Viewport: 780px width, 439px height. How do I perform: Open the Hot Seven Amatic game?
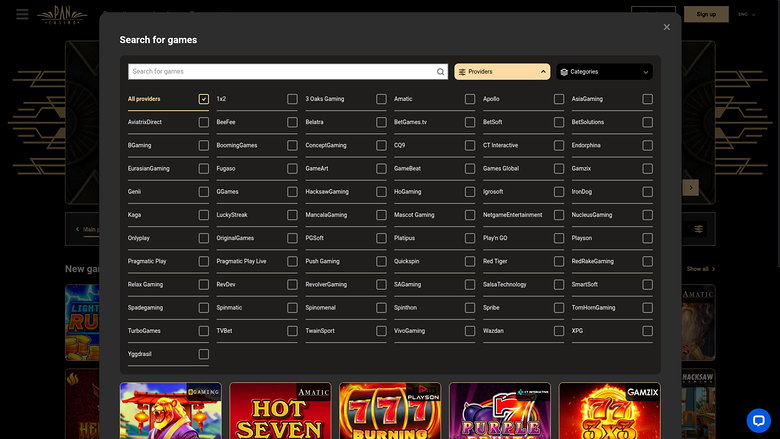tap(280, 411)
